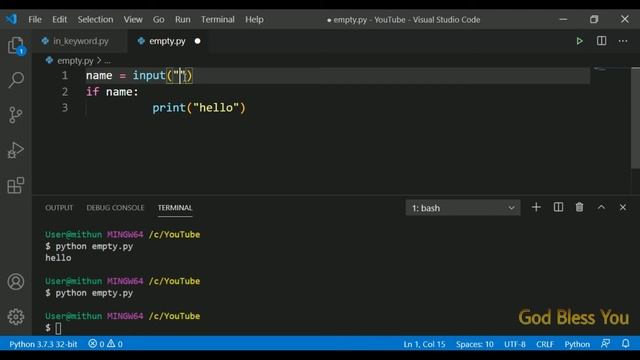Close the terminal panel
This screenshot has height=360, width=640.
point(622,207)
